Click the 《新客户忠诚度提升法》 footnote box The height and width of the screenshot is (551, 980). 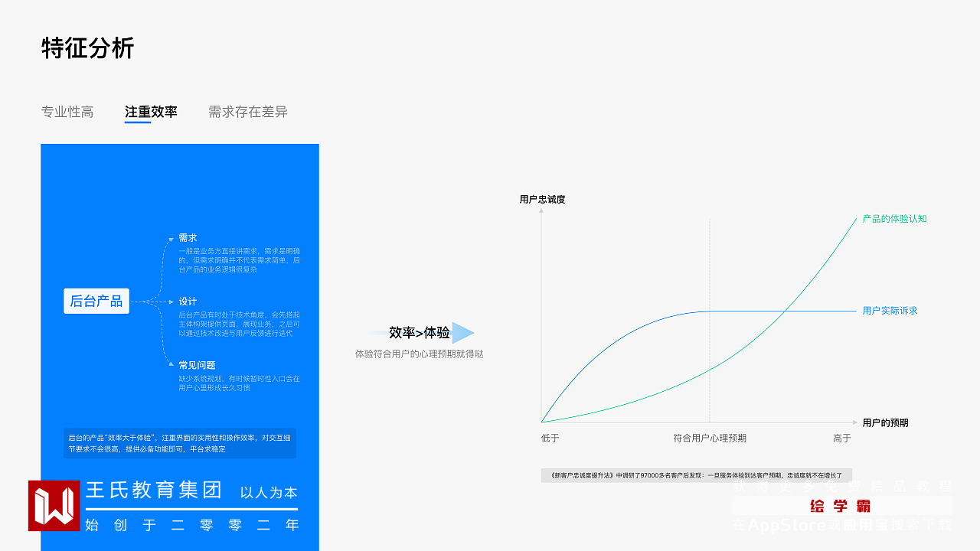697,475
